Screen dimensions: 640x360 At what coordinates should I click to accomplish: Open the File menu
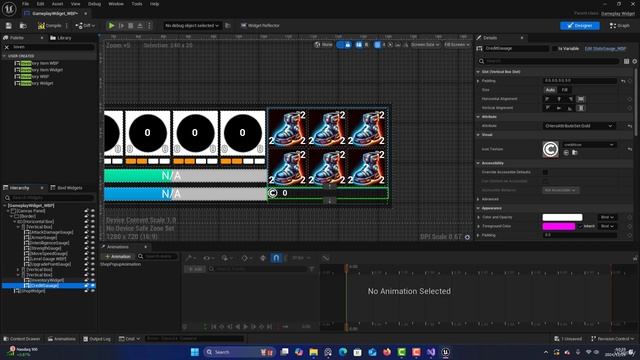tap(25, 4)
